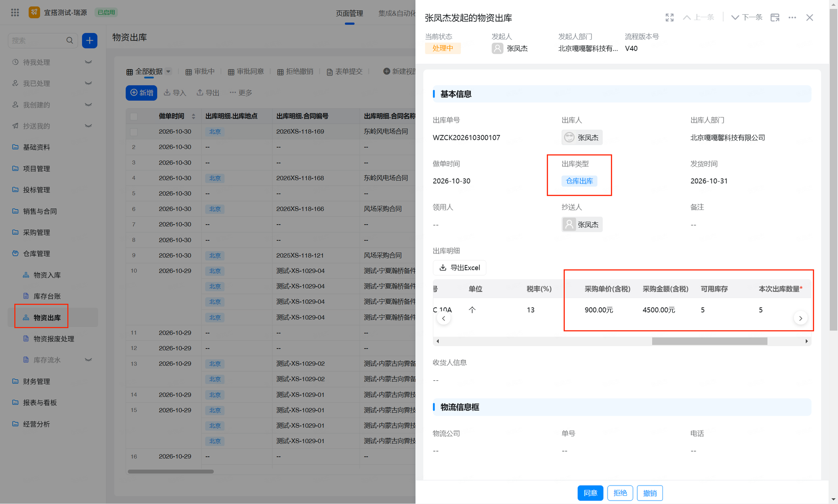Screen dimensions: 838x504
Task: Switch to 审批同意 view tab
Action: (246, 72)
